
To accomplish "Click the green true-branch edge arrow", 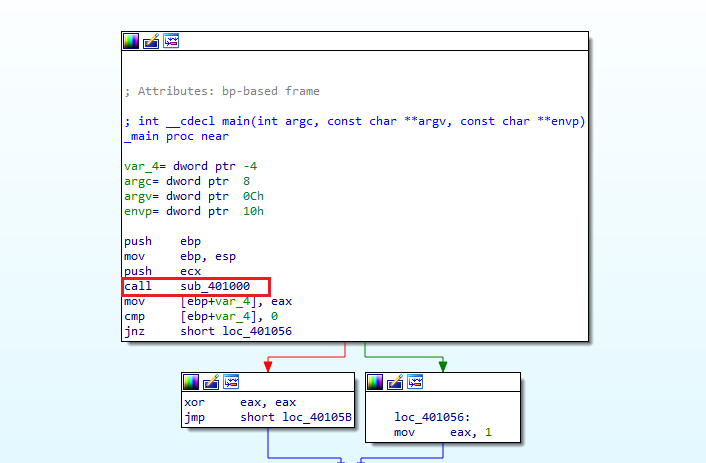I will tap(443, 366).
